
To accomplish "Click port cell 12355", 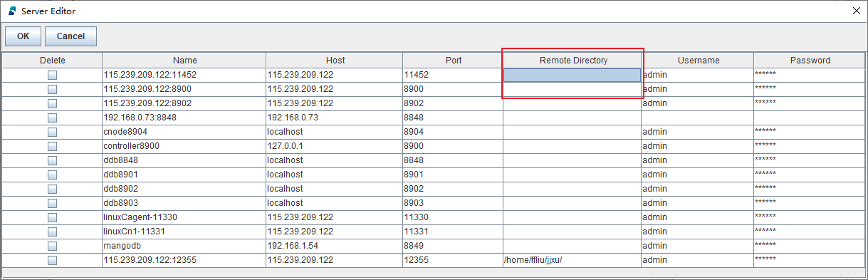I will pyautogui.click(x=453, y=260).
